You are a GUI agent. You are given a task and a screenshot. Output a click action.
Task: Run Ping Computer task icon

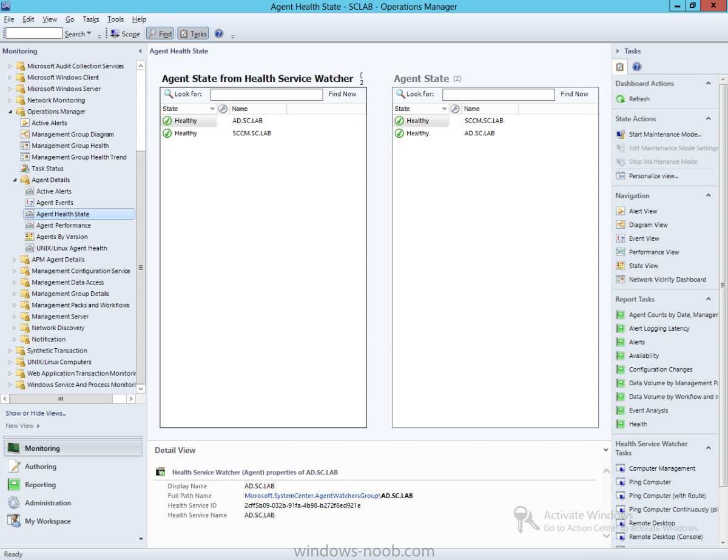pyautogui.click(x=620, y=482)
